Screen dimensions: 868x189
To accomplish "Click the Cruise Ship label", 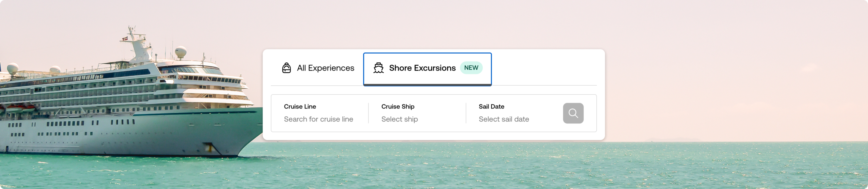I will click(x=398, y=106).
